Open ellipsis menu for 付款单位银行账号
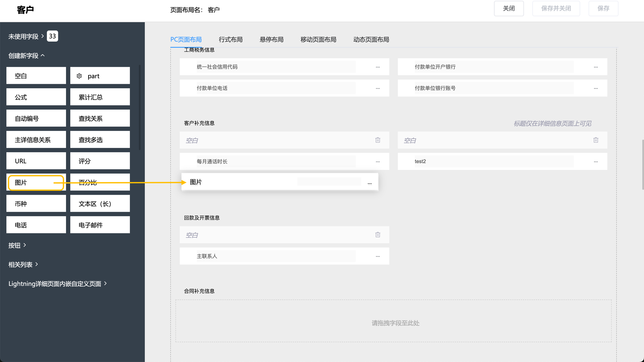 tap(596, 88)
